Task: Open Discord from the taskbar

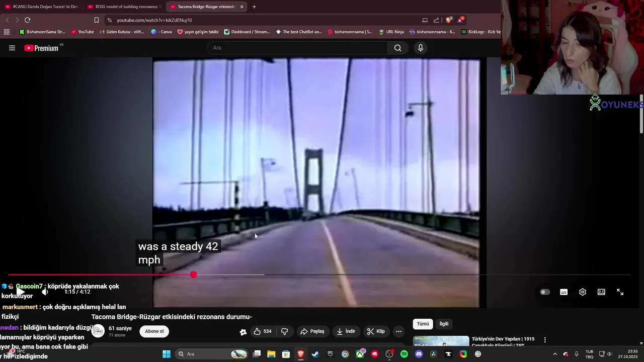Action: 419,354
